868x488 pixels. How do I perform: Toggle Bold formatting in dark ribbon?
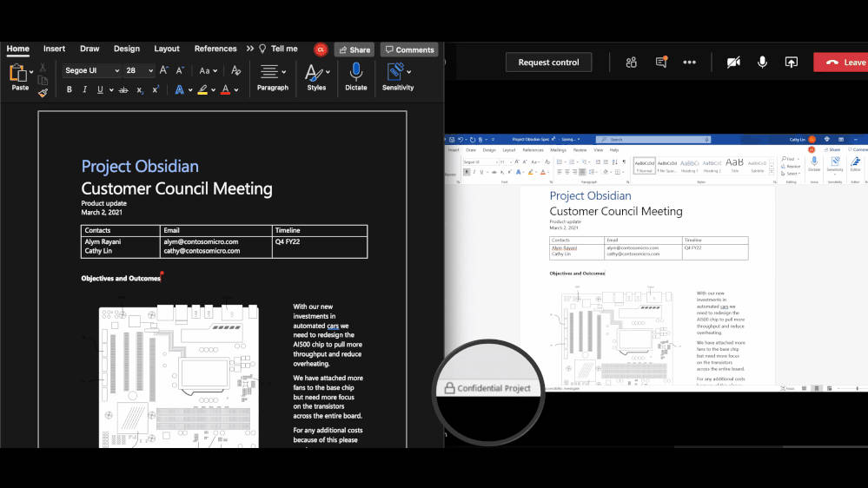point(70,90)
